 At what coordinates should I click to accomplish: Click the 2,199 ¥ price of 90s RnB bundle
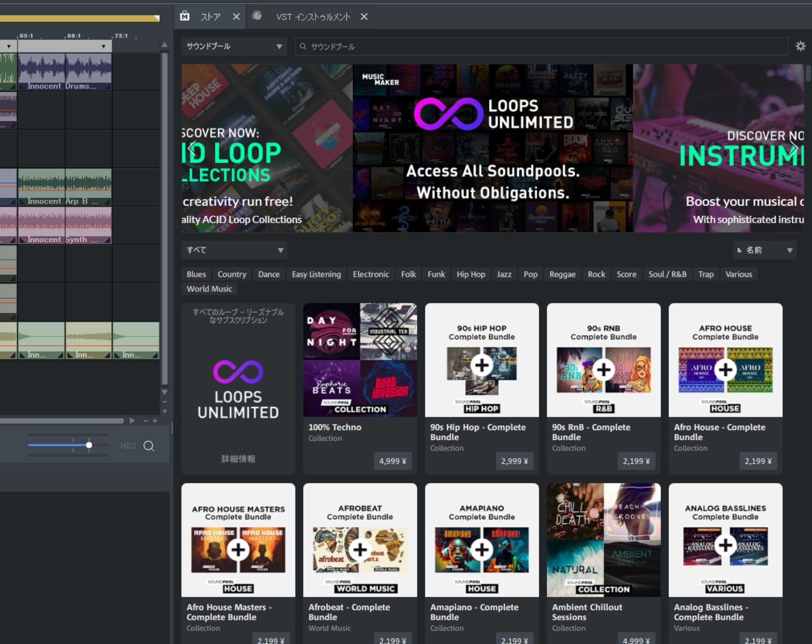point(636,461)
